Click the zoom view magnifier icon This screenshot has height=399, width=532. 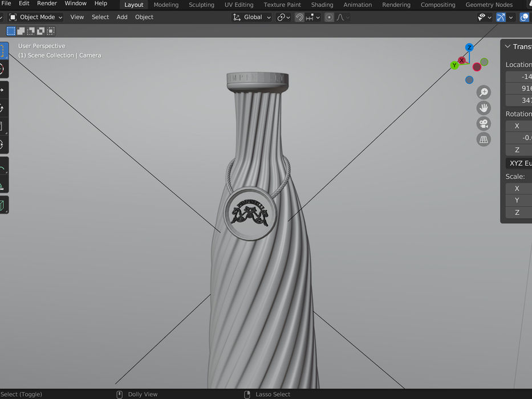click(484, 92)
